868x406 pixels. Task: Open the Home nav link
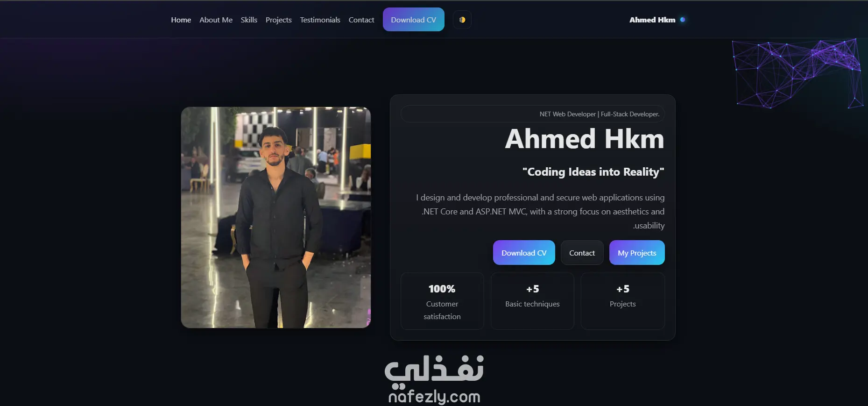(181, 20)
